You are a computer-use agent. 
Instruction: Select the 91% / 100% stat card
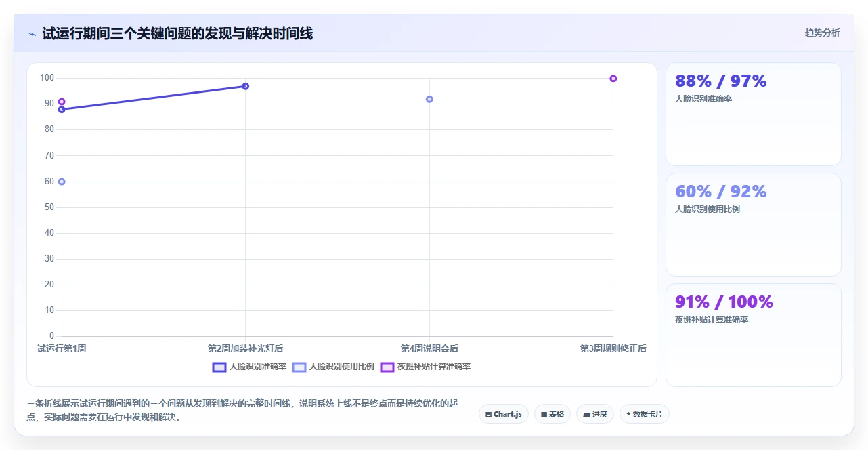click(753, 335)
